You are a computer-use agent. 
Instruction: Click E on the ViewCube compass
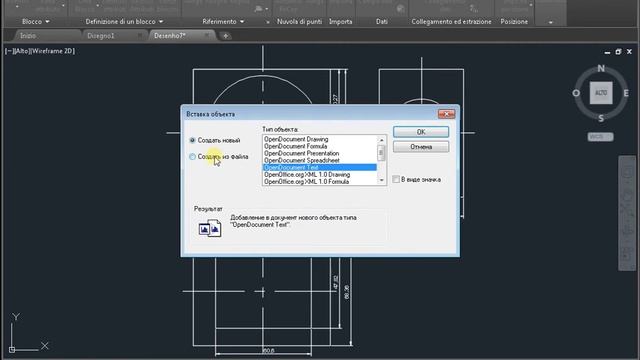point(626,93)
